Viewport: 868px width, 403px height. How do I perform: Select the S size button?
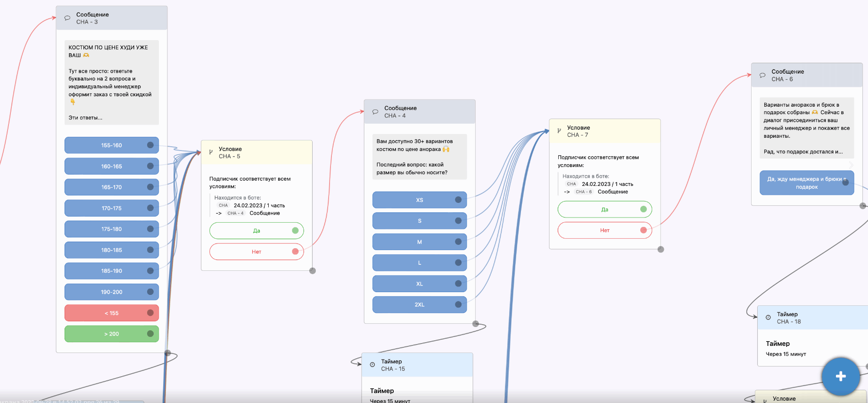(x=420, y=221)
